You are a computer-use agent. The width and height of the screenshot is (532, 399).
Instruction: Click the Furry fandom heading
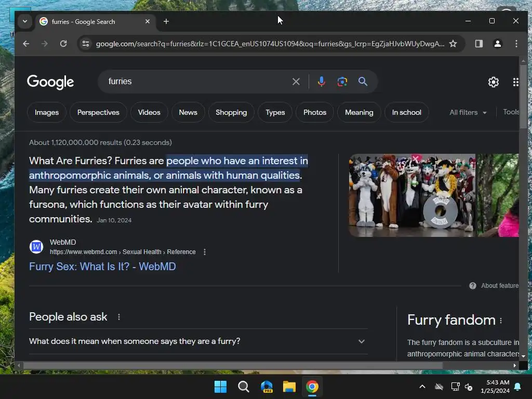[x=451, y=320]
